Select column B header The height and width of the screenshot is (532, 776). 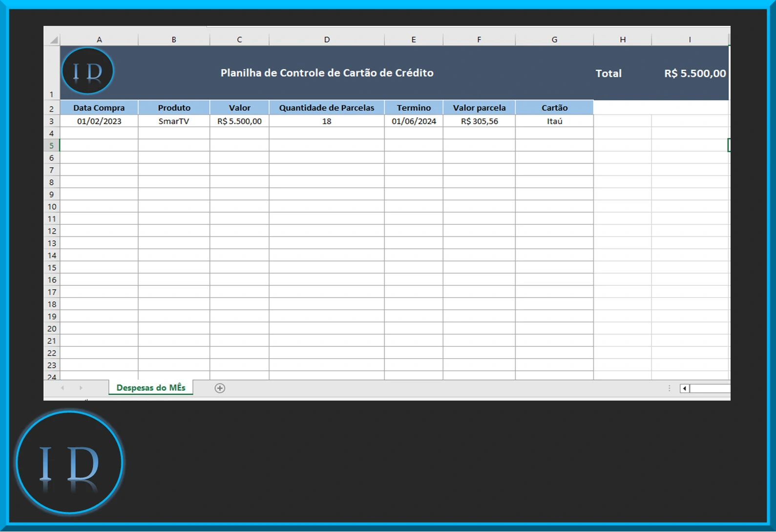[x=174, y=40]
